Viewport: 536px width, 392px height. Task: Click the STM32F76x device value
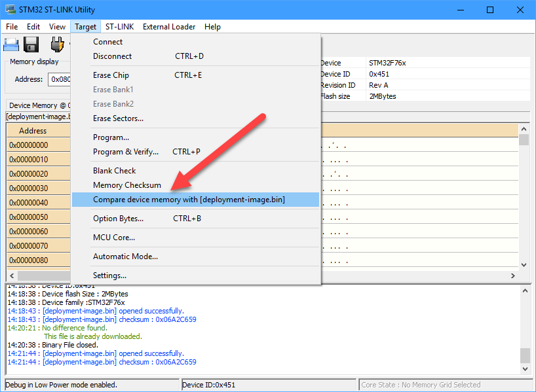388,63
